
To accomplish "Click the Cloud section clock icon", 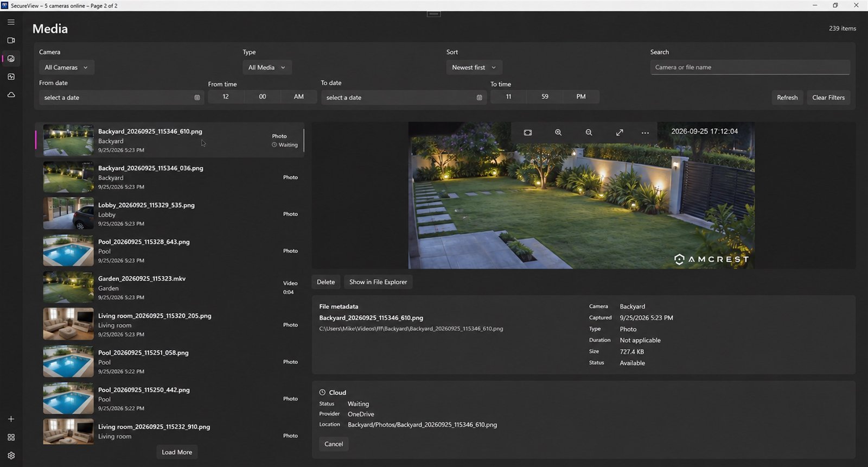I will (322, 392).
